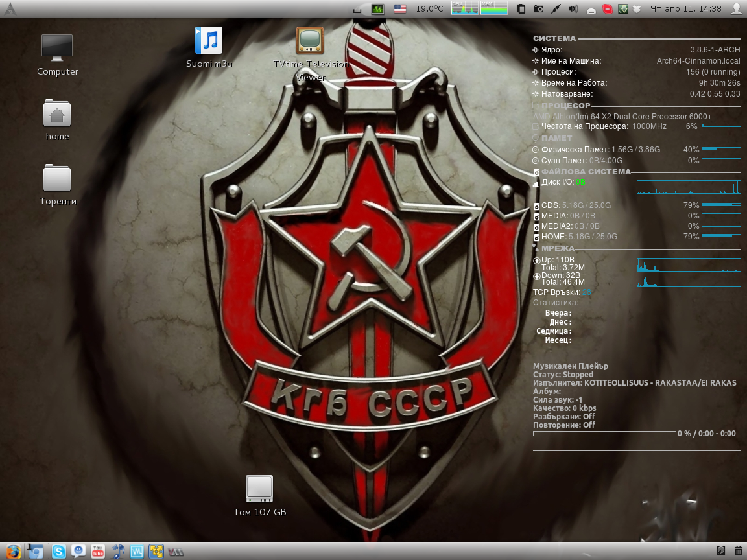Open the volume speaker applet
Viewport: 747px width, 560px height.
tap(573, 8)
